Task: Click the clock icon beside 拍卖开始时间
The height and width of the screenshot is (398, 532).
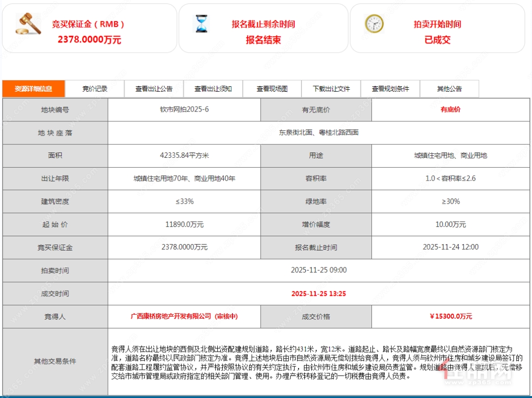Action: pos(374,24)
